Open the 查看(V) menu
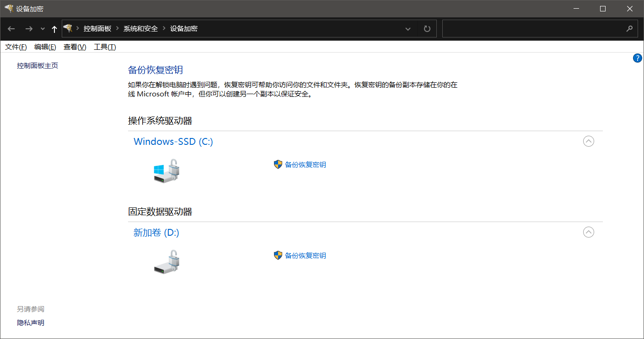Image resolution: width=644 pixels, height=339 pixels. pyautogui.click(x=75, y=47)
